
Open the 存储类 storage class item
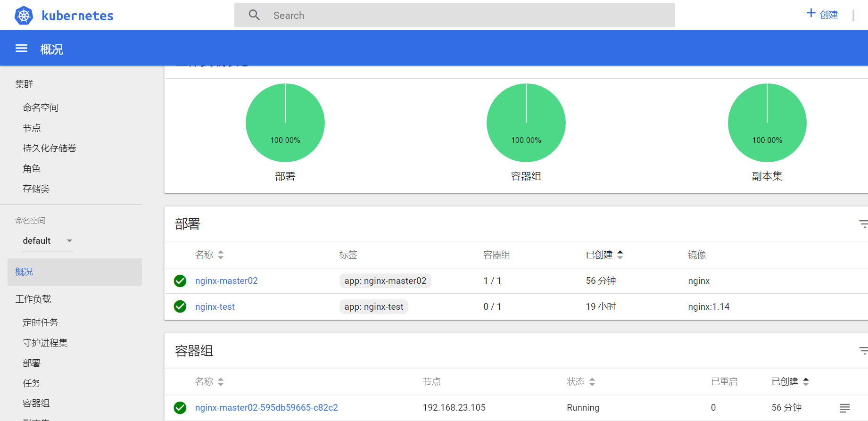tap(36, 189)
